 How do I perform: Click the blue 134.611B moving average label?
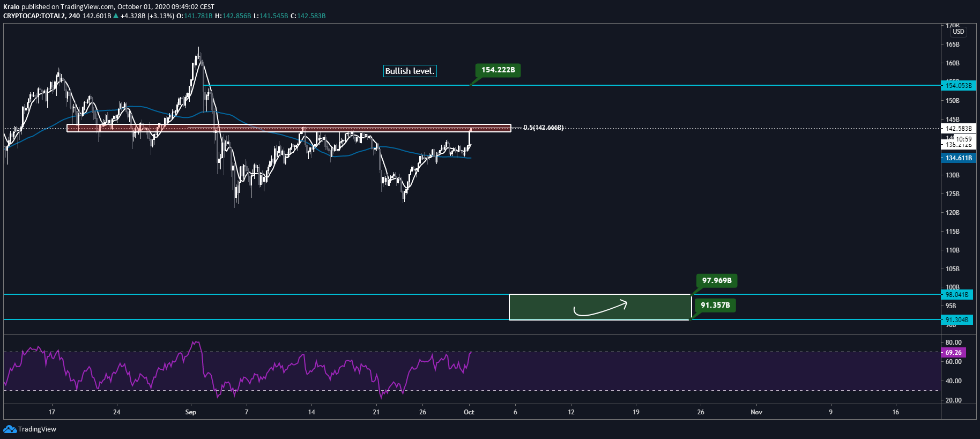coord(958,158)
